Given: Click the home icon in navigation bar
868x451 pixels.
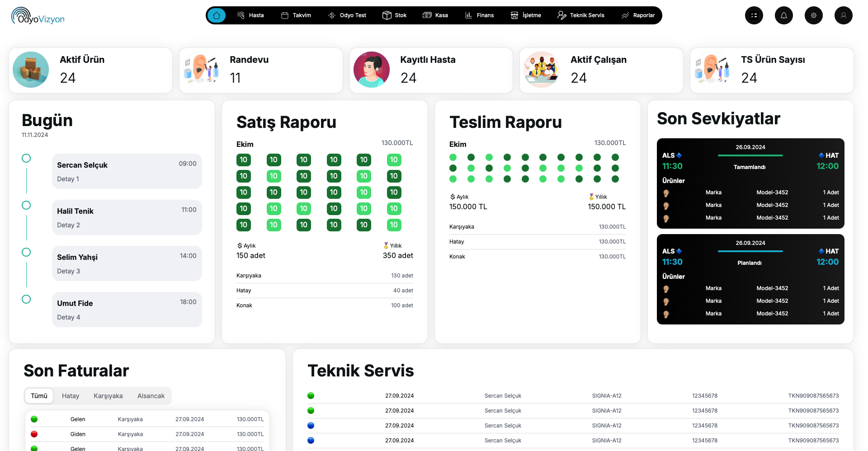Looking at the screenshot, I should 217,15.
